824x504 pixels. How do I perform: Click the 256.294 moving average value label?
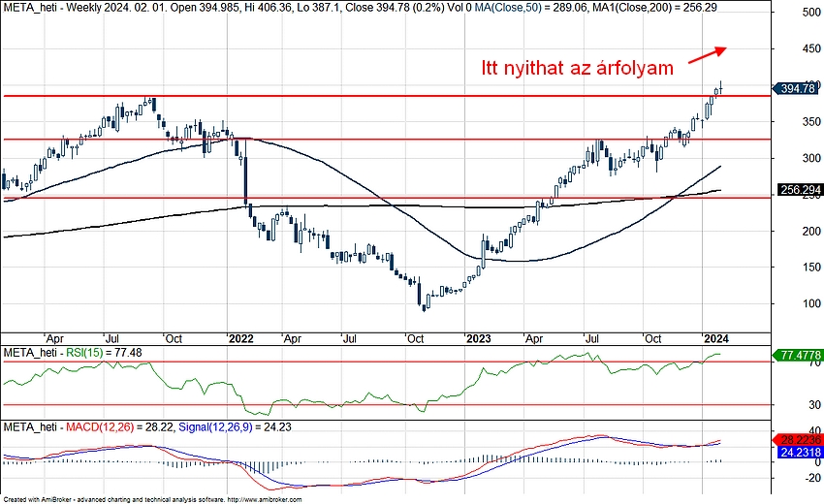800,190
